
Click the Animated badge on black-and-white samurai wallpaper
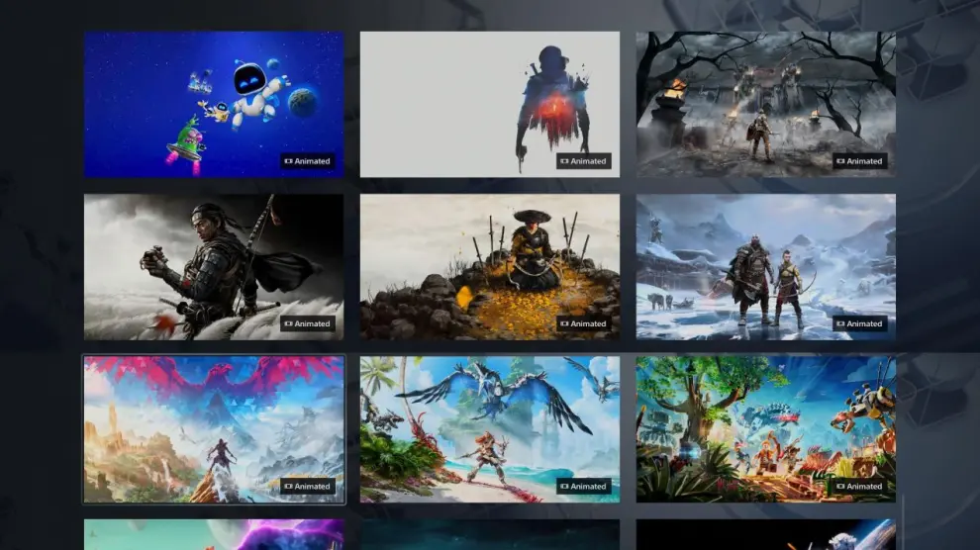[308, 323]
